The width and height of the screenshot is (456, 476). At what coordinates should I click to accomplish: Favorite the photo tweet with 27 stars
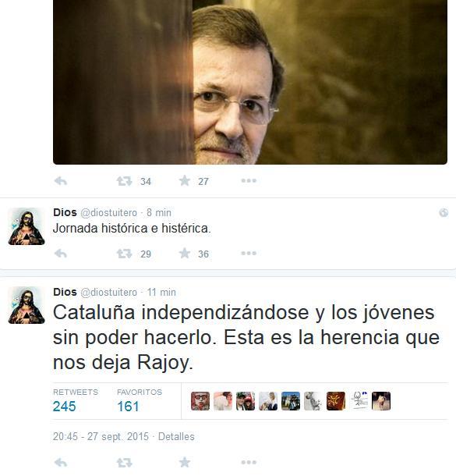[x=185, y=180]
